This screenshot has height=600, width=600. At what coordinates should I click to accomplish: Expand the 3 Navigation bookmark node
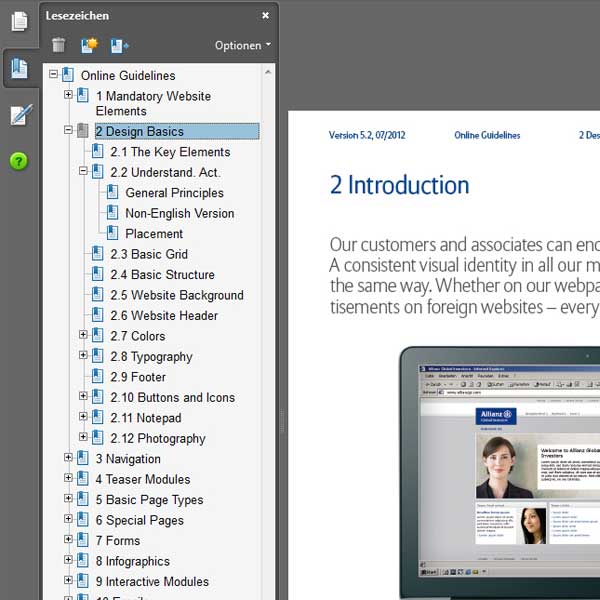pos(69,458)
